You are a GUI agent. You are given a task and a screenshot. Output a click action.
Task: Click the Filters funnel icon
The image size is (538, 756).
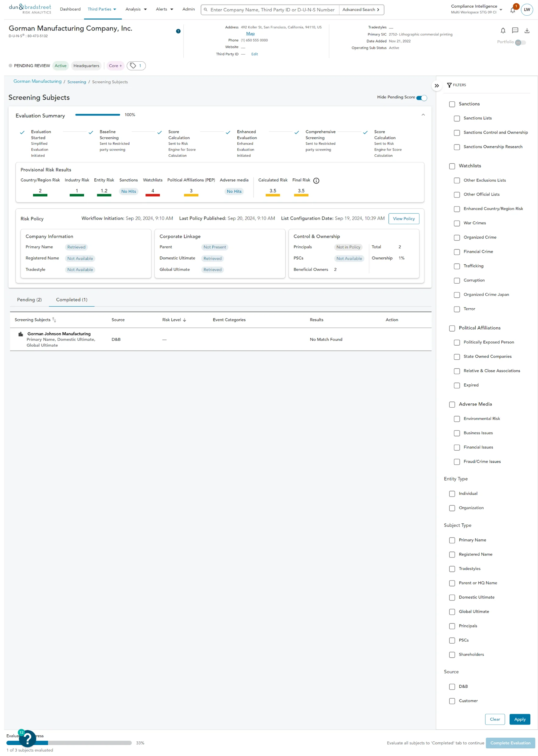click(x=449, y=85)
